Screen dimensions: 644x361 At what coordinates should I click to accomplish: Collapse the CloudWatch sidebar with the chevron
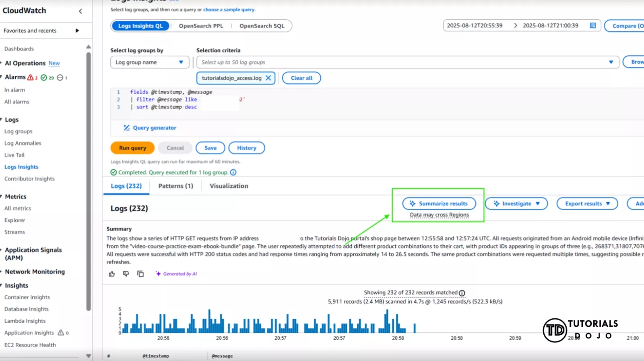point(80,11)
